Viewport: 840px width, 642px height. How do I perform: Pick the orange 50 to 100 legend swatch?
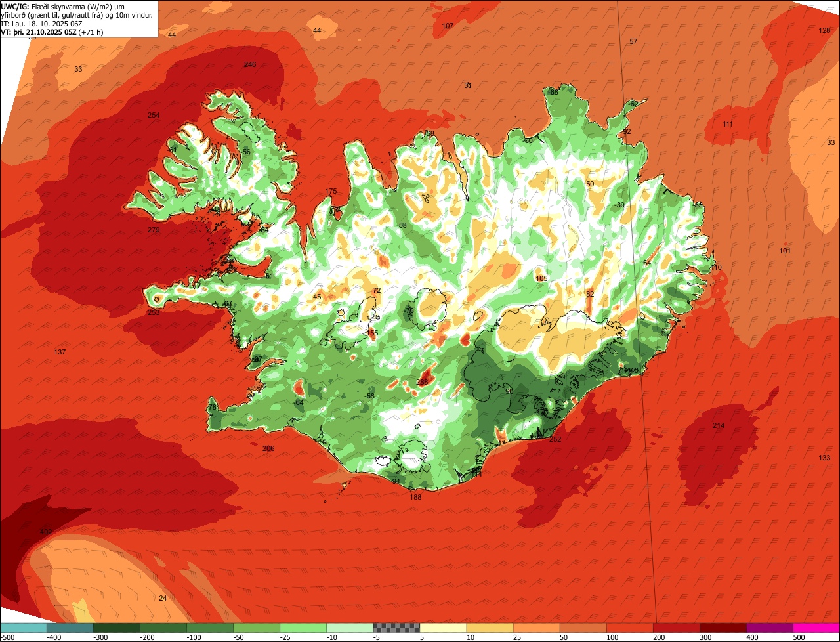click(583, 628)
